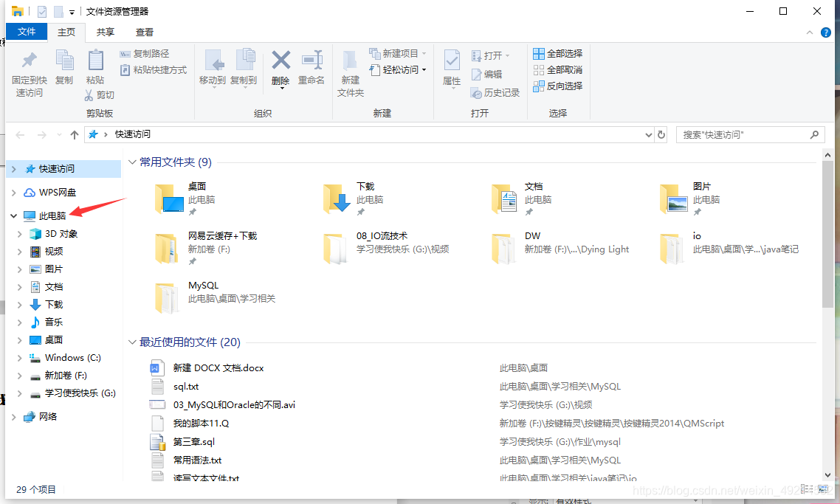The height and width of the screenshot is (504, 840).
Task: Switch to the 查看 ribbon tab
Action: point(144,32)
